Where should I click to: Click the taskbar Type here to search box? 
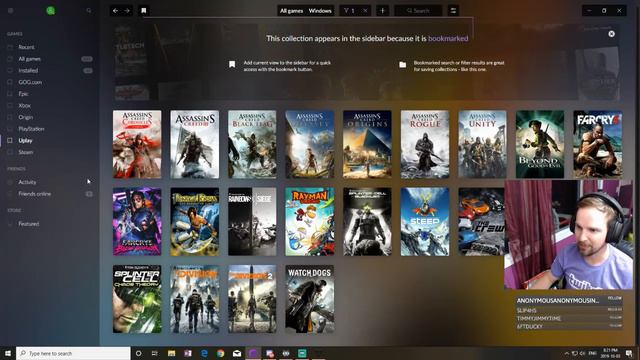[x=73, y=353]
